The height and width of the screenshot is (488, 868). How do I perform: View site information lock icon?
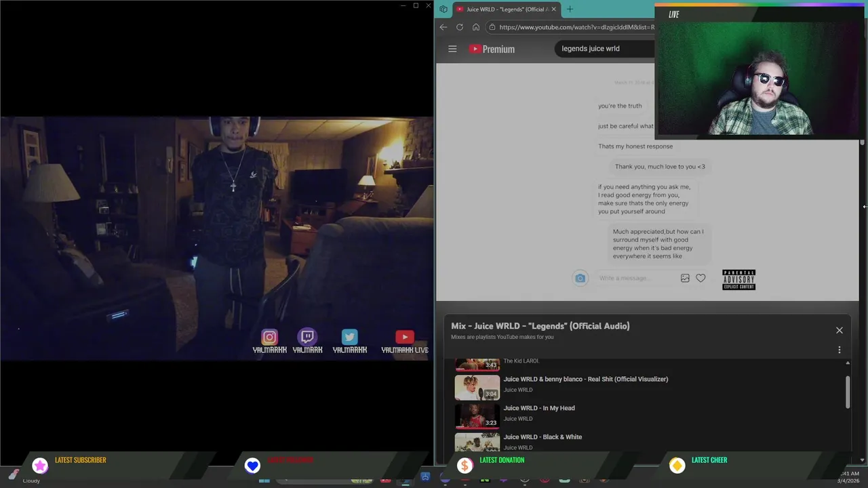coord(492,27)
